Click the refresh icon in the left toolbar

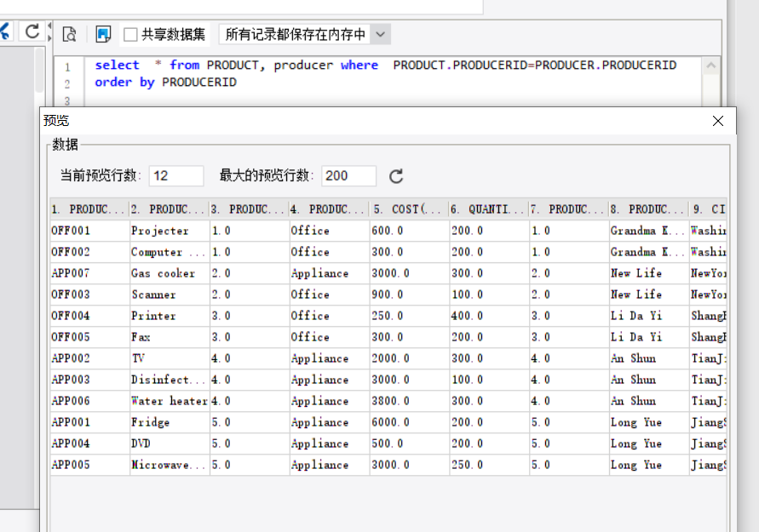coord(32,31)
